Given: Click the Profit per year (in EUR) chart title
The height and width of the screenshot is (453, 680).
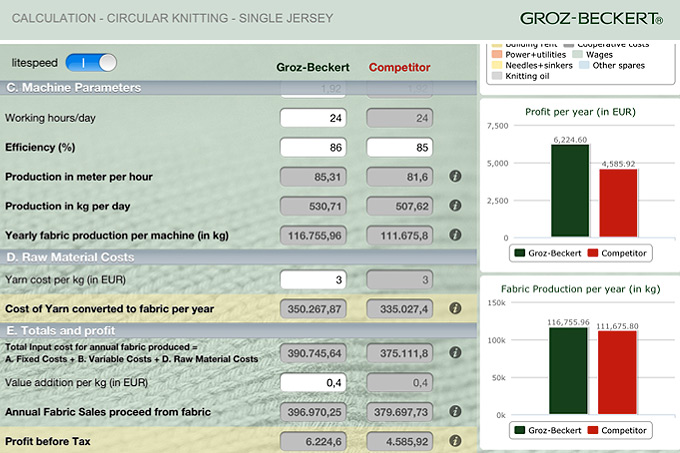Looking at the screenshot, I should point(580,112).
